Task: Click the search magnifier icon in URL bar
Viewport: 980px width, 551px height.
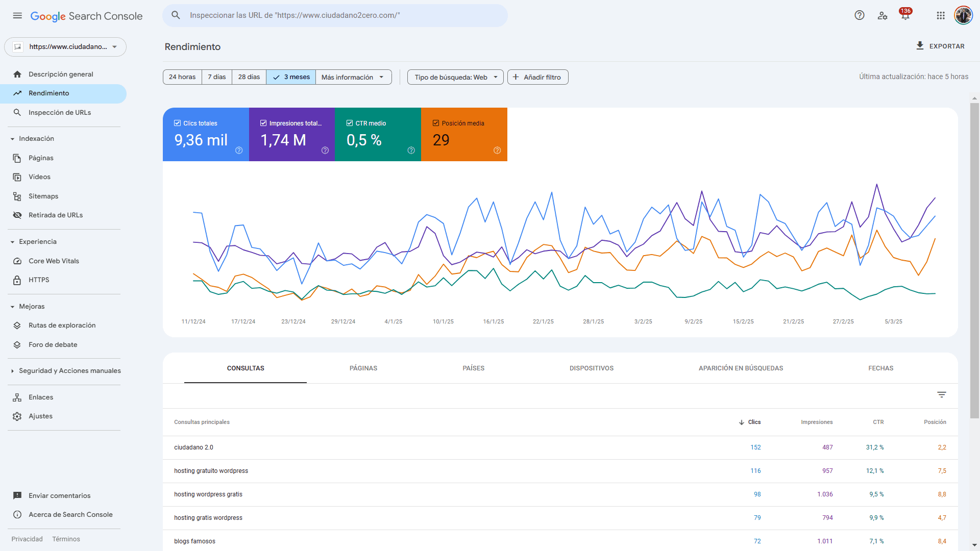Action: click(176, 15)
